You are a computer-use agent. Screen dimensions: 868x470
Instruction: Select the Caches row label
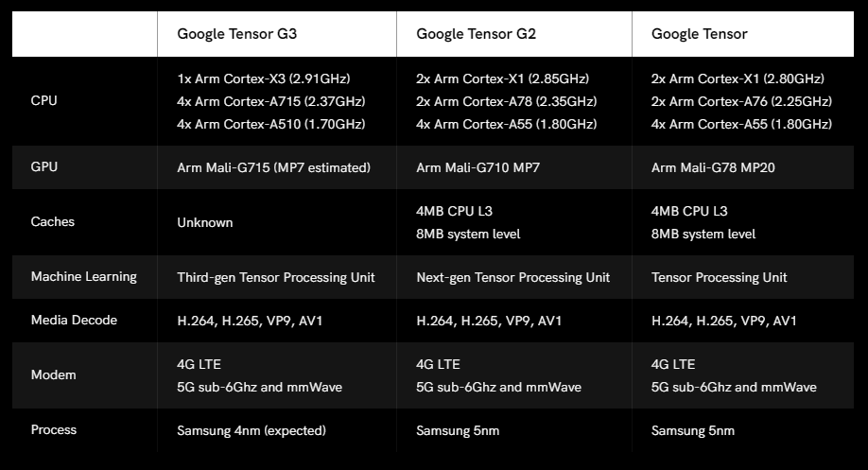click(x=52, y=221)
